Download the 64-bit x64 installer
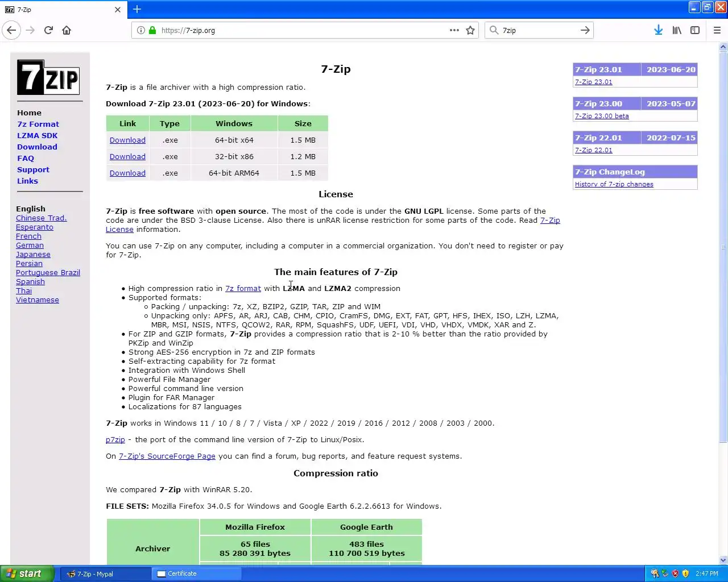This screenshot has width=728, height=582. click(x=127, y=140)
